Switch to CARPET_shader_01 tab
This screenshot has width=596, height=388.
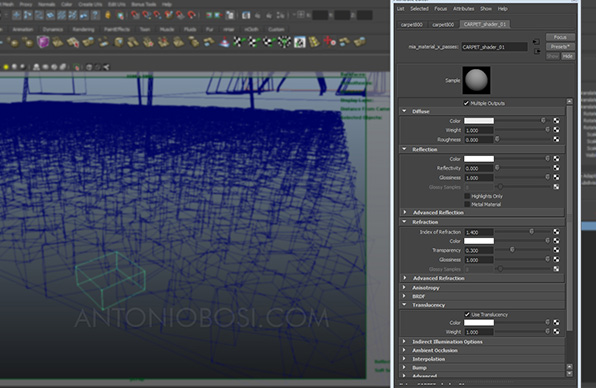coord(485,24)
